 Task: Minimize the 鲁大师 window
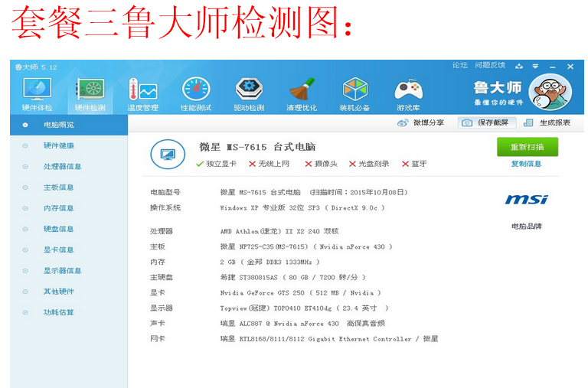click(552, 67)
